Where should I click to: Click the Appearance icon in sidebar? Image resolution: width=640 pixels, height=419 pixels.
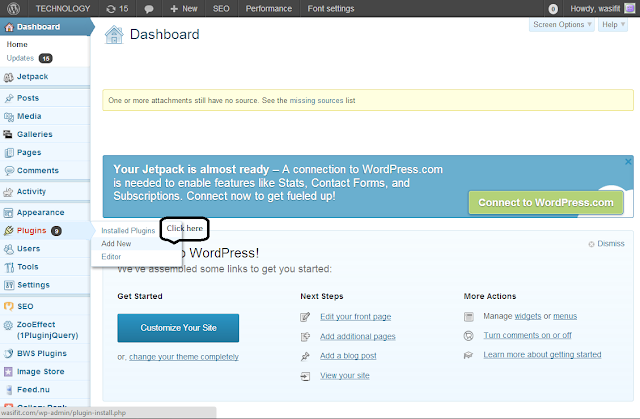[x=8, y=213]
